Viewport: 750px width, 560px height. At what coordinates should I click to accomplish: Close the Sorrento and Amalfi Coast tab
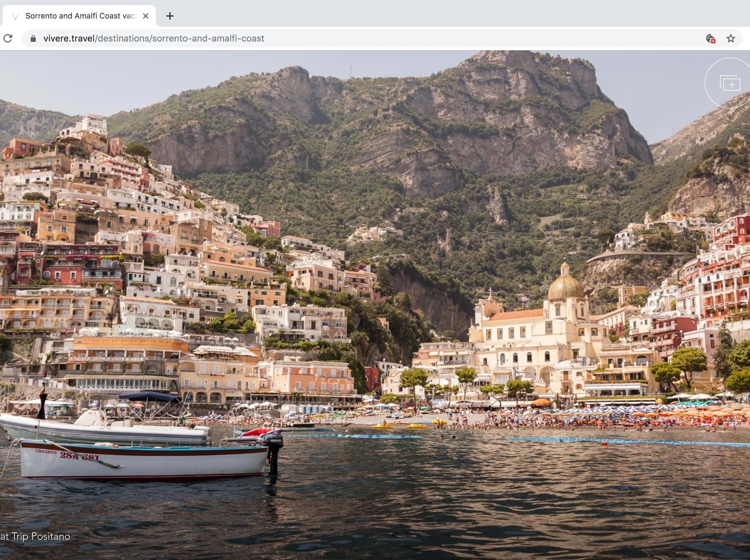(146, 16)
